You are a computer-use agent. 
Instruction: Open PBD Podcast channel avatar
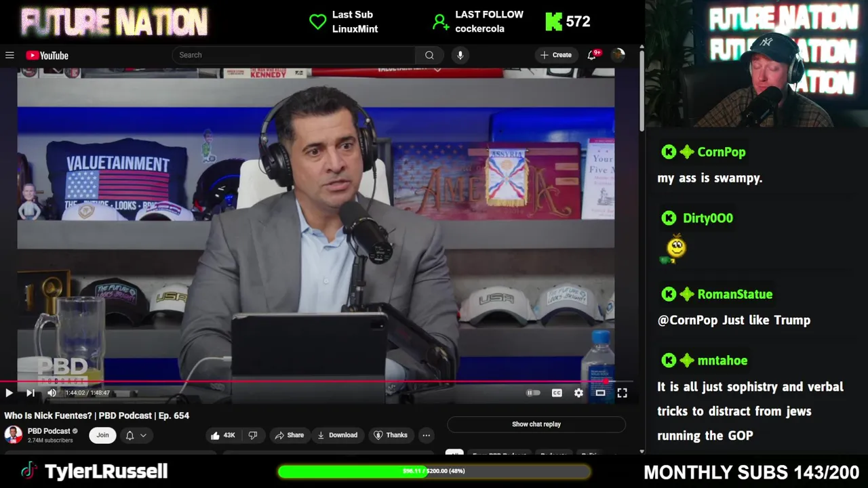pyautogui.click(x=13, y=434)
